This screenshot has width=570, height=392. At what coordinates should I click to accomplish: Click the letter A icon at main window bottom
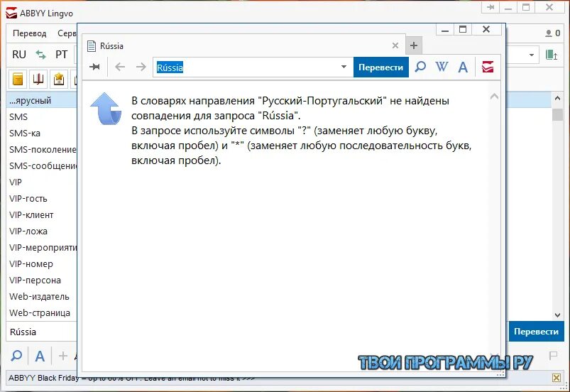(40, 356)
